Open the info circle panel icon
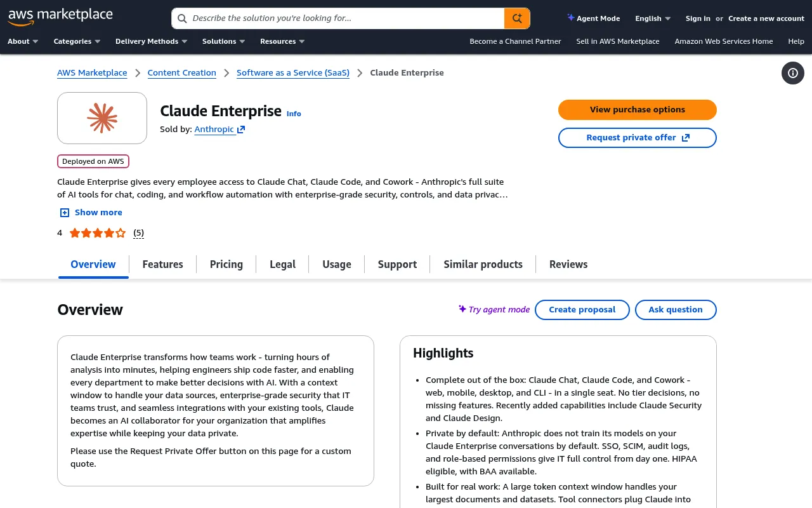This screenshot has width=812, height=508. 793,73
